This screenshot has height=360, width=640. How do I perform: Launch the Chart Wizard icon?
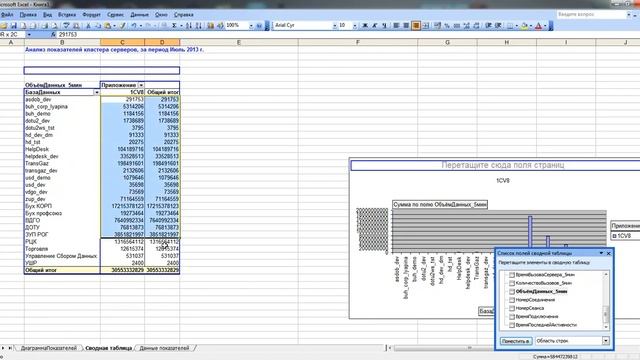coord(211,26)
